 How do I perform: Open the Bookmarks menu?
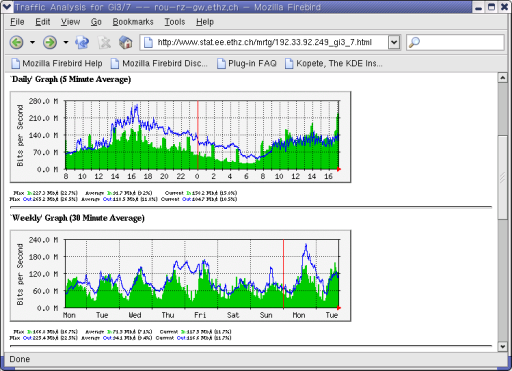pyautogui.click(x=133, y=22)
